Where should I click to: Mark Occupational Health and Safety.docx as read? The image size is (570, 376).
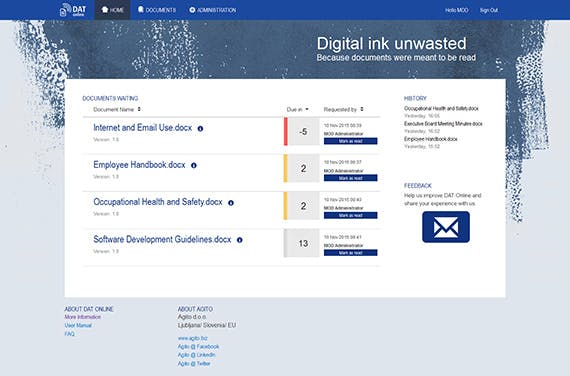pyautogui.click(x=350, y=215)
